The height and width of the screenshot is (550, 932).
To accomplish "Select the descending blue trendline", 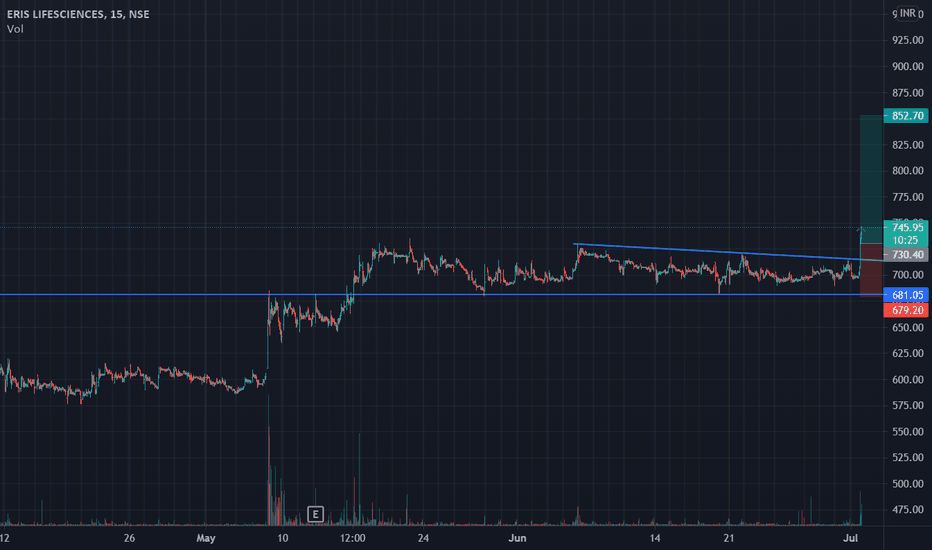I will coord(728,252).
